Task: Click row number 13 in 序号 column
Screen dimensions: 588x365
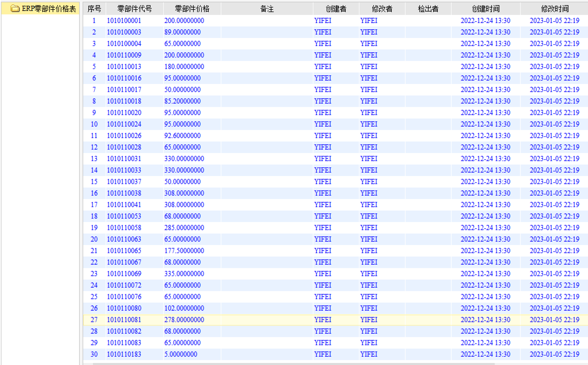Action: (94, 158)
